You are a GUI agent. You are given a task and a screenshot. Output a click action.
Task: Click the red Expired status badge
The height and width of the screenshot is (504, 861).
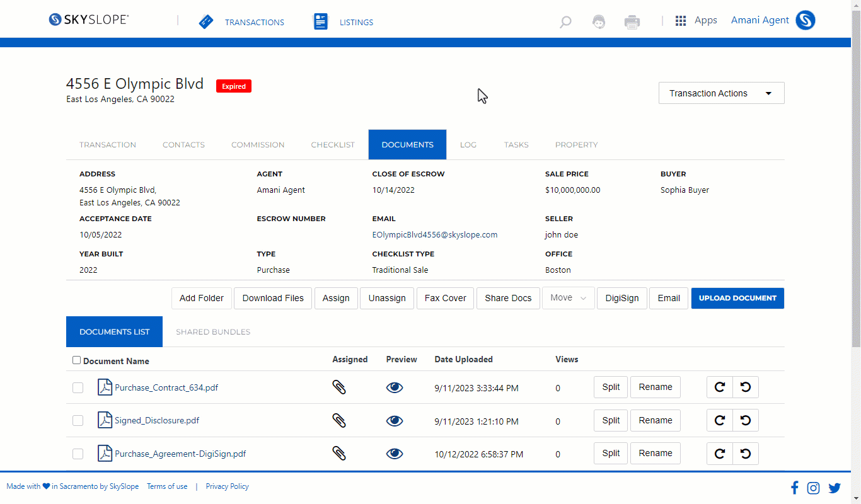pos(234,86)
